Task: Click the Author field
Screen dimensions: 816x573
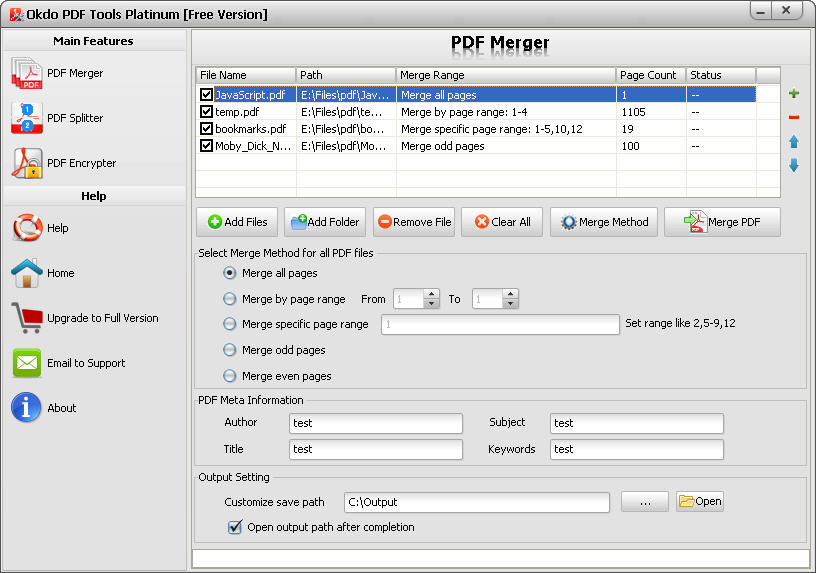Action: pos(376,423)
